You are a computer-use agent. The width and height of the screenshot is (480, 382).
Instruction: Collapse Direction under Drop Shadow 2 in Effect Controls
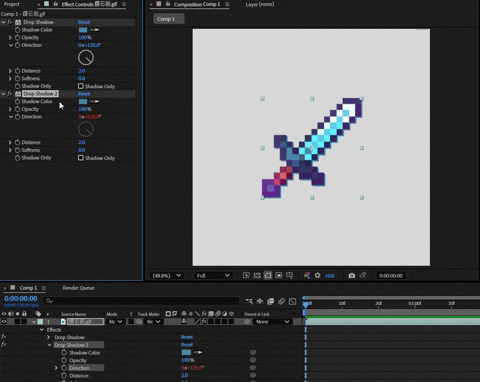11,117
